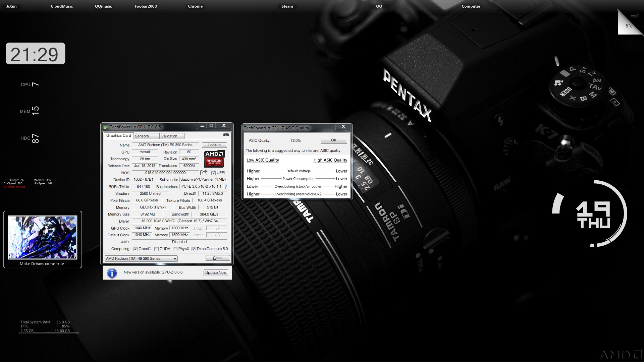Click the Update Now button
This screenshot has height=362, width=644.
216,273
